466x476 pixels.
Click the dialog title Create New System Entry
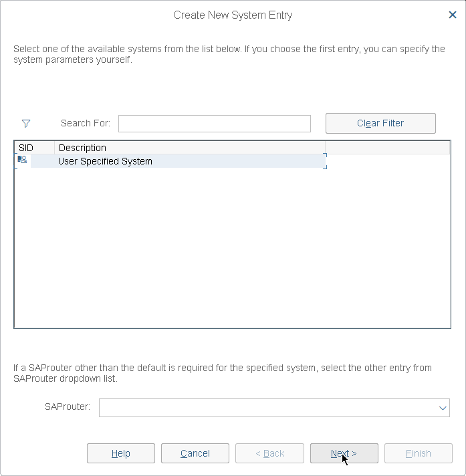(x=233, y=15)
